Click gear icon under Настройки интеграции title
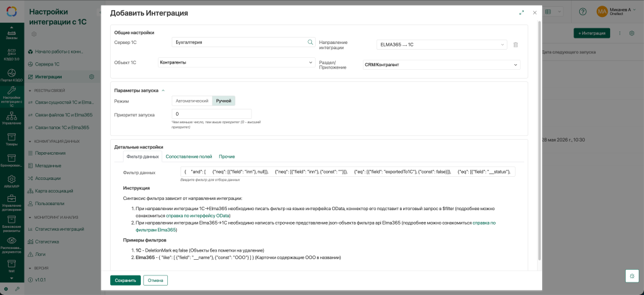 click(x=34, y=34)
